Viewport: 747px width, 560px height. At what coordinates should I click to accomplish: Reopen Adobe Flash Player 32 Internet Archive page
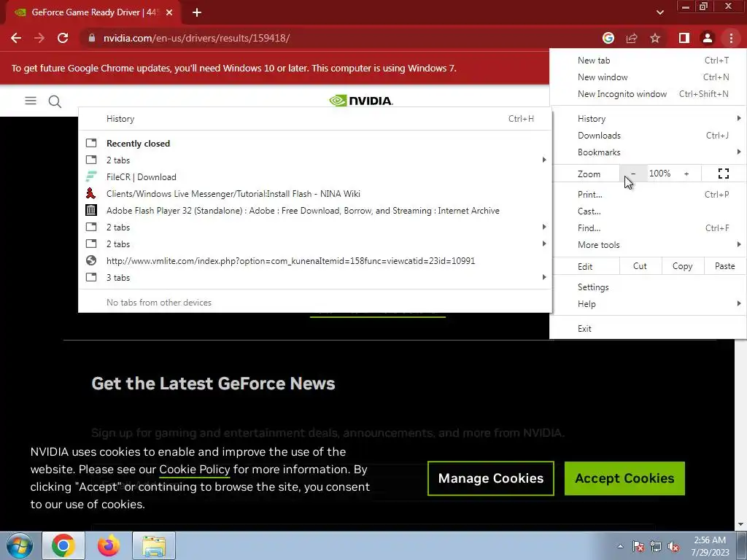(x=315, y=211)
